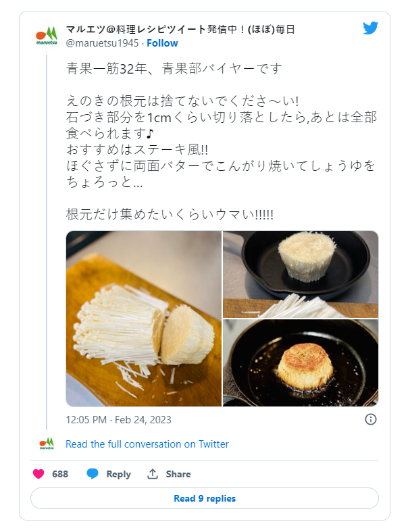Click small Maruetsu logo beside conversation link
This screenshot has width=410, height=532.
(47, 444)
